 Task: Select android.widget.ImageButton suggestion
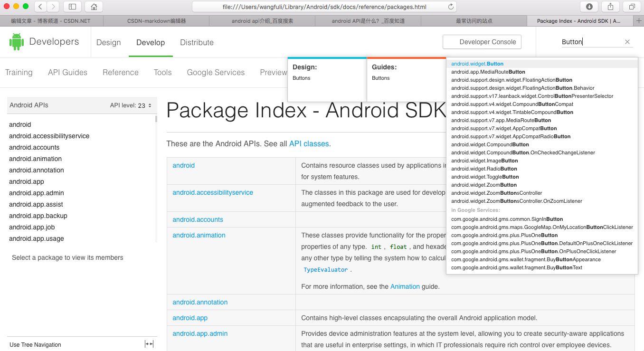pos(542,161)
